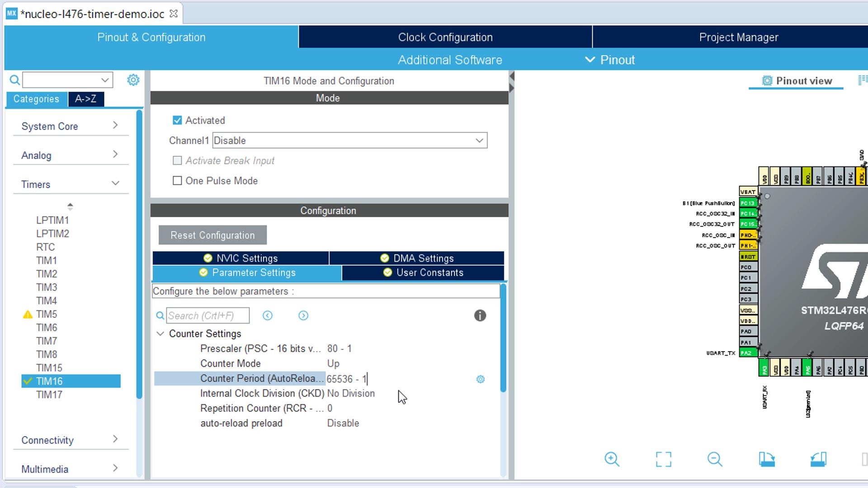This screenshot has width=868, height=488.
Task: Click the parameter search field
Action: tap(207, 315)
